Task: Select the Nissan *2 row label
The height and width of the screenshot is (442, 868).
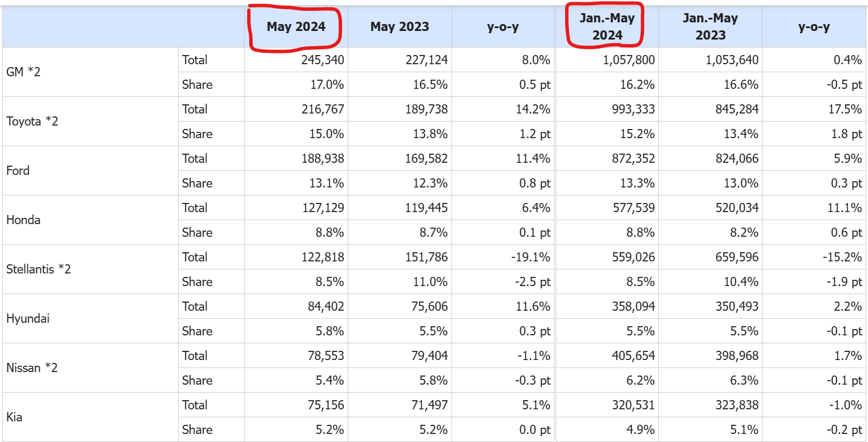Action: 32,368
